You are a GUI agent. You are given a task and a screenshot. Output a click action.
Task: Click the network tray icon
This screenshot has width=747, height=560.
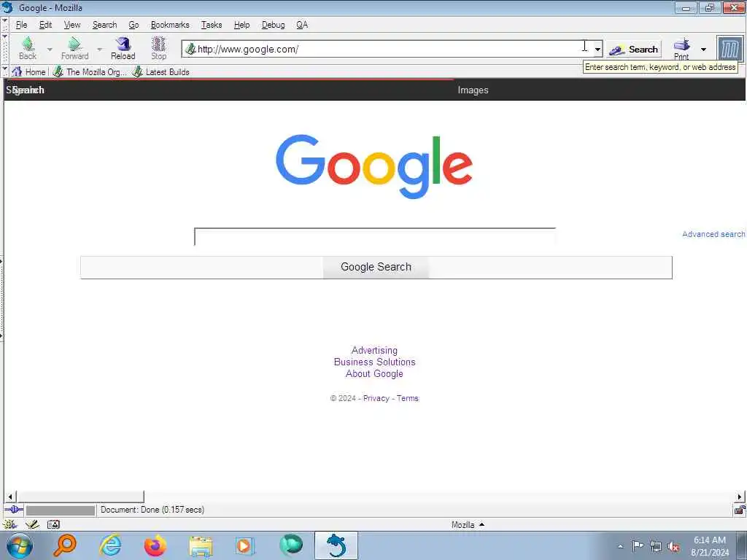pos(656,547)
